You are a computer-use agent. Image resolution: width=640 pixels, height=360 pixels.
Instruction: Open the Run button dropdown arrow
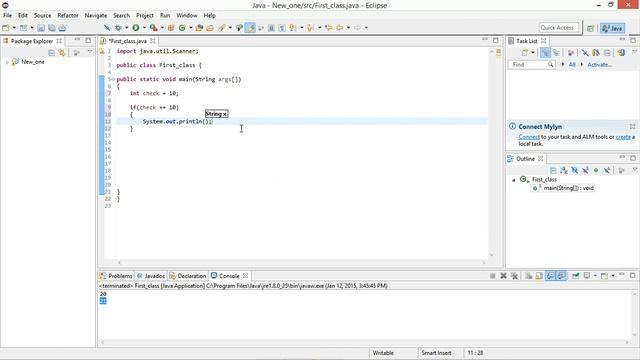point(144,28)
